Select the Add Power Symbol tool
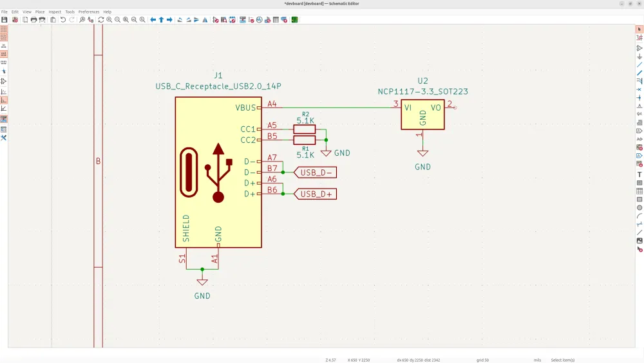 pos(639,57)
